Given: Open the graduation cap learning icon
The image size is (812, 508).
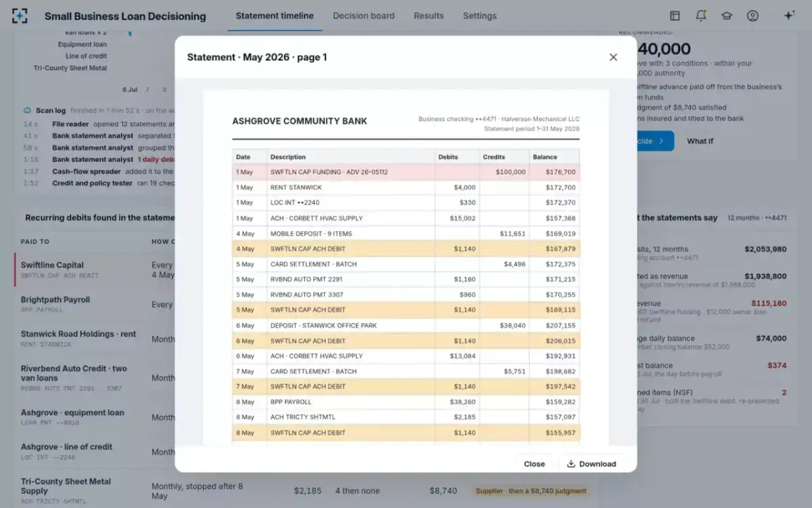Looking at the screenshot, I should (727, 16).
